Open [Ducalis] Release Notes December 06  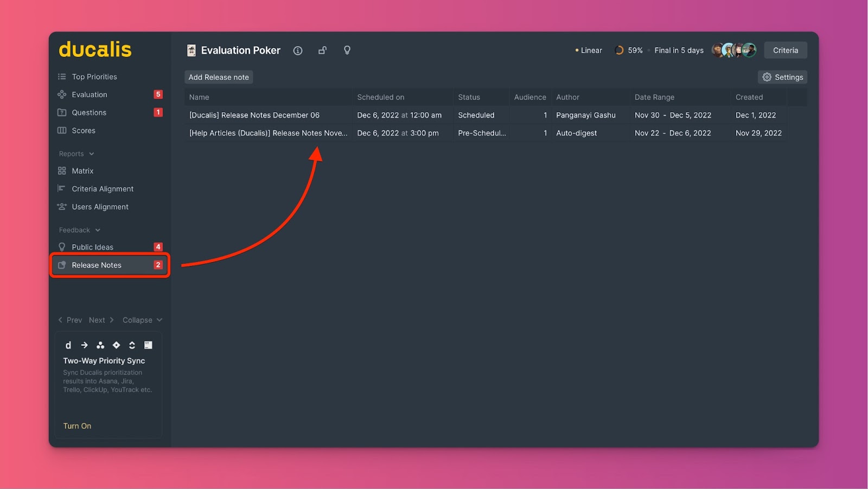click(254, 115)
